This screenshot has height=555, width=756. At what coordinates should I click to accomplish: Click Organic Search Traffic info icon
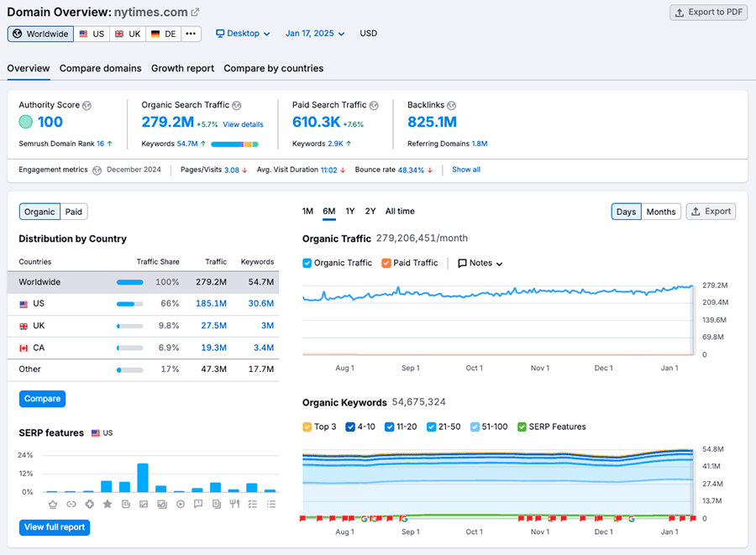237,106
